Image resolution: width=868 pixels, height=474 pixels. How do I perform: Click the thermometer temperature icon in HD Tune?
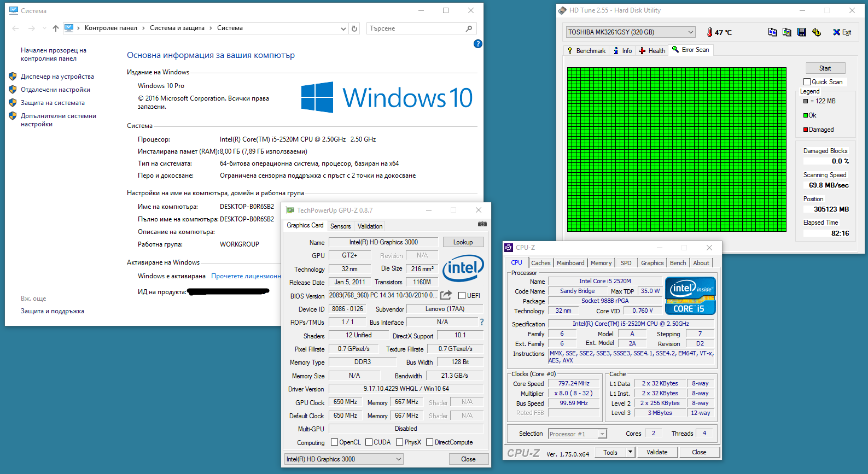tap(709, 32)
